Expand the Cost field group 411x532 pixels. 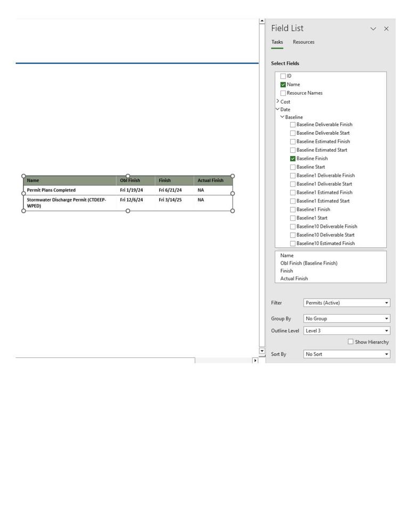(278, 101)
